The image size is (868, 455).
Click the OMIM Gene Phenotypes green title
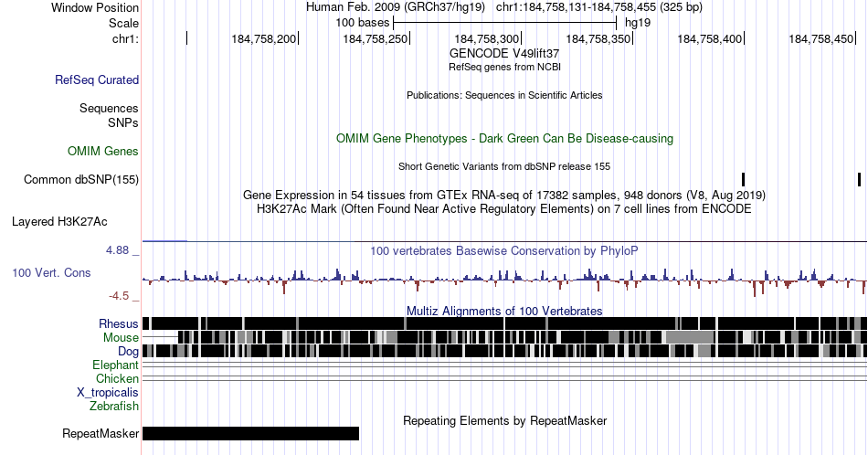(504, 138)
